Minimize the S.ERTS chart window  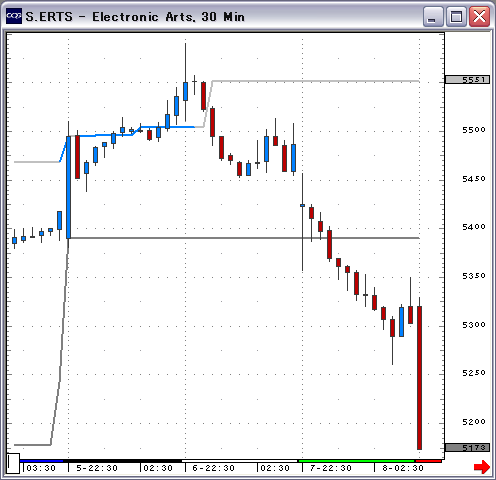tap(433, 17)
